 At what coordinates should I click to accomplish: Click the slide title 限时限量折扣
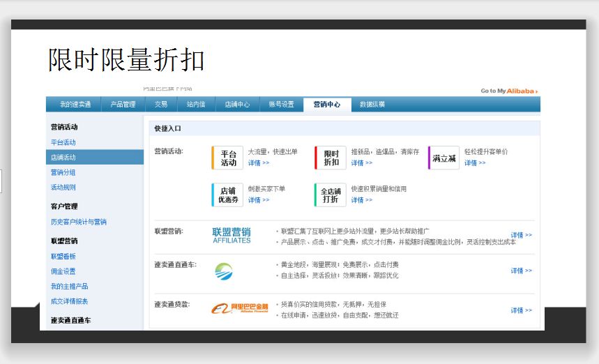click(x=126, y=60)
